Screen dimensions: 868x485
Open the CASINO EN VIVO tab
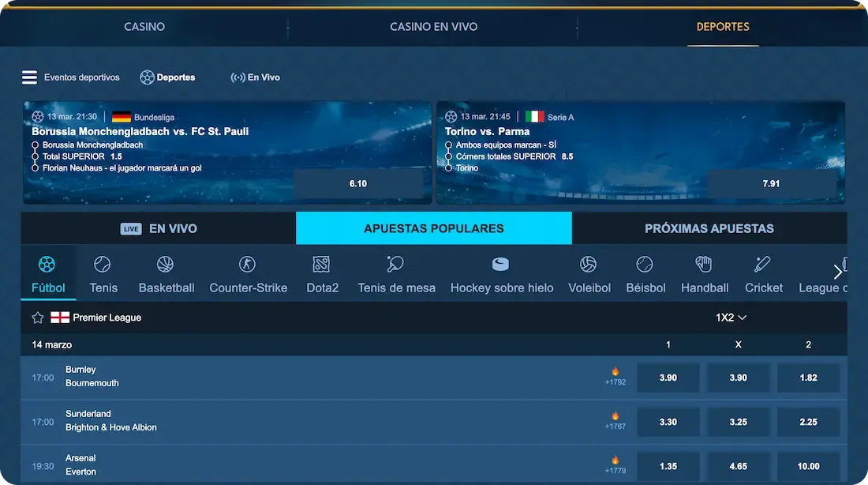tap(433, 26)
